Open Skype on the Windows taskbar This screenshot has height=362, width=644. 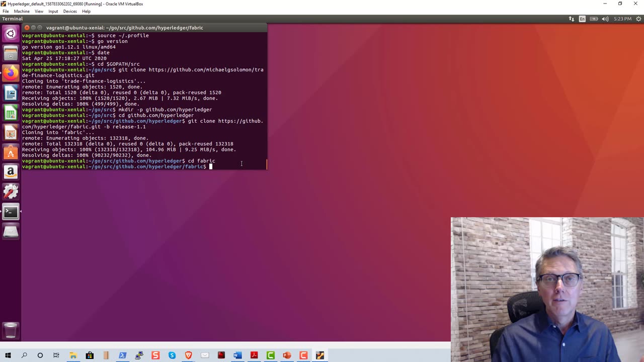pos(172,355)
